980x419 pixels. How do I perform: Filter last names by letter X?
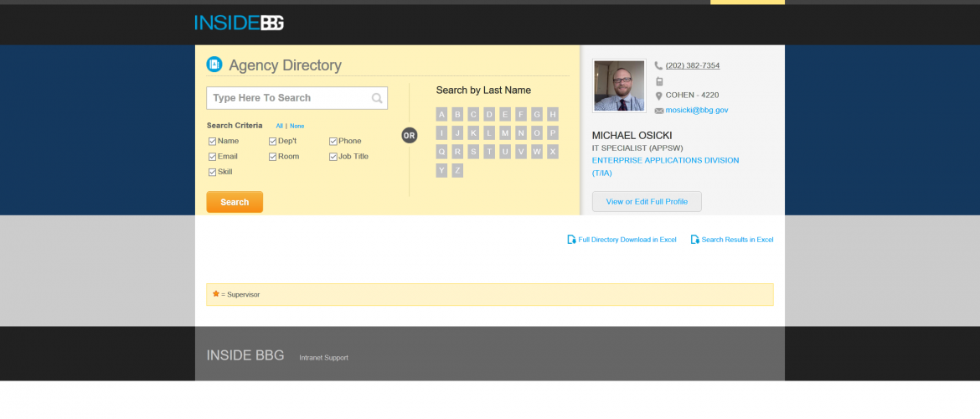[x=553, y=152]
